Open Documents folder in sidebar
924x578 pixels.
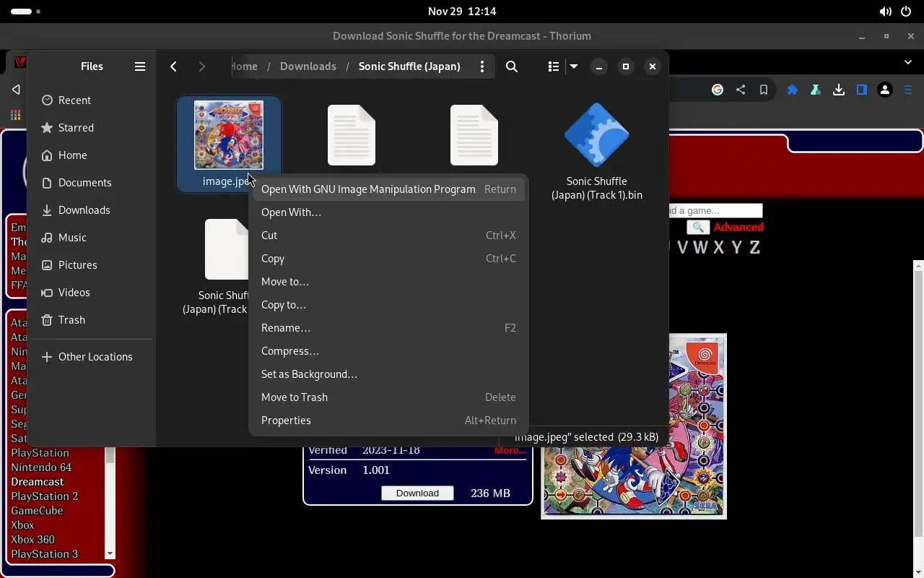coord(92,183)
